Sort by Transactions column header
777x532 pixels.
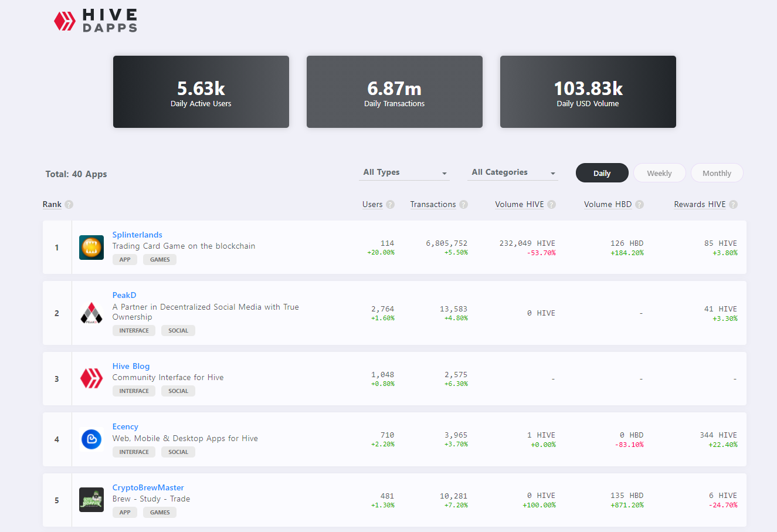click(x=433, y=205)
